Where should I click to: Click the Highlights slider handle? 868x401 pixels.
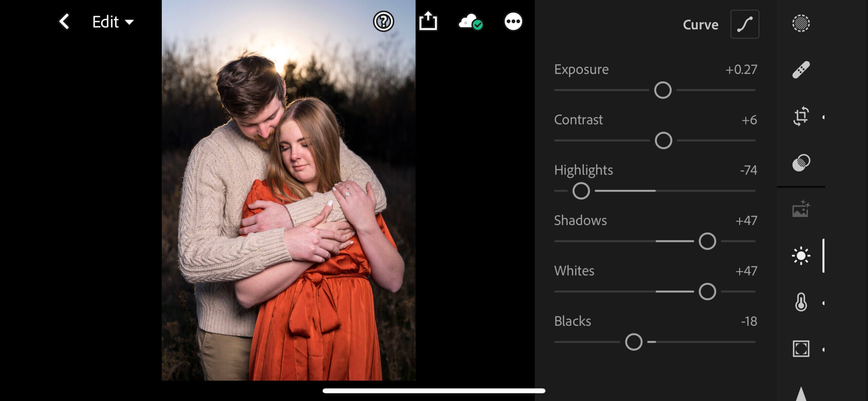pyautogui.click(x=581, y=191)
